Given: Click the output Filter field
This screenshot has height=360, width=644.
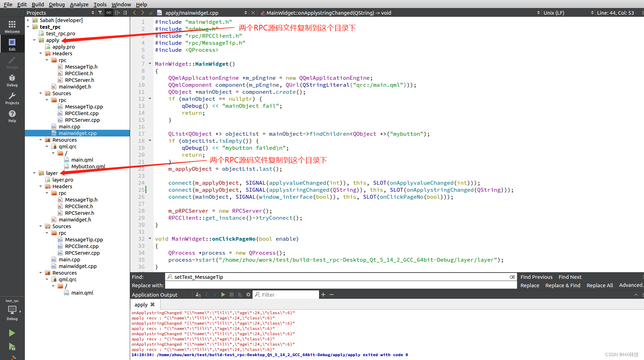Looking at the screenshot, I should point(286,295).
